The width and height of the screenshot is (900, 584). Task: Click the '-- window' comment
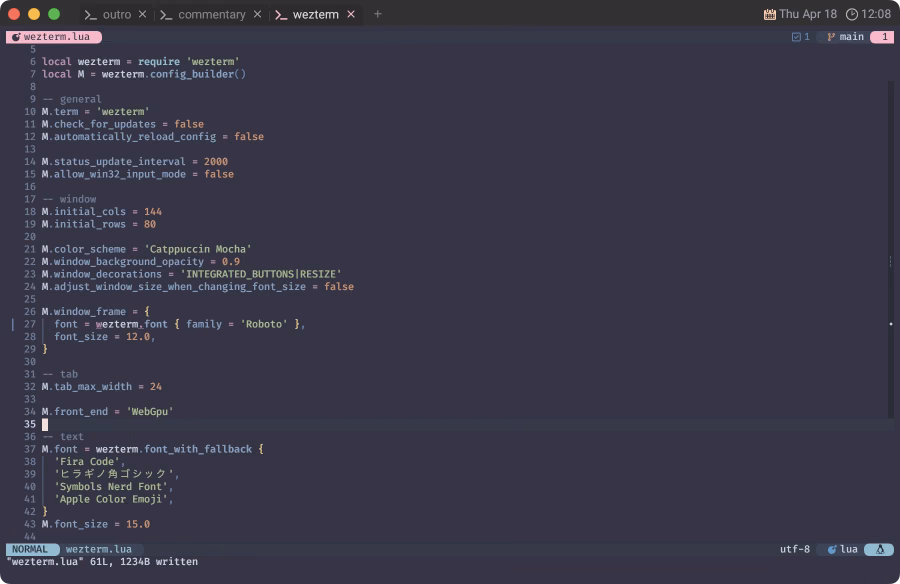point(69,199)
